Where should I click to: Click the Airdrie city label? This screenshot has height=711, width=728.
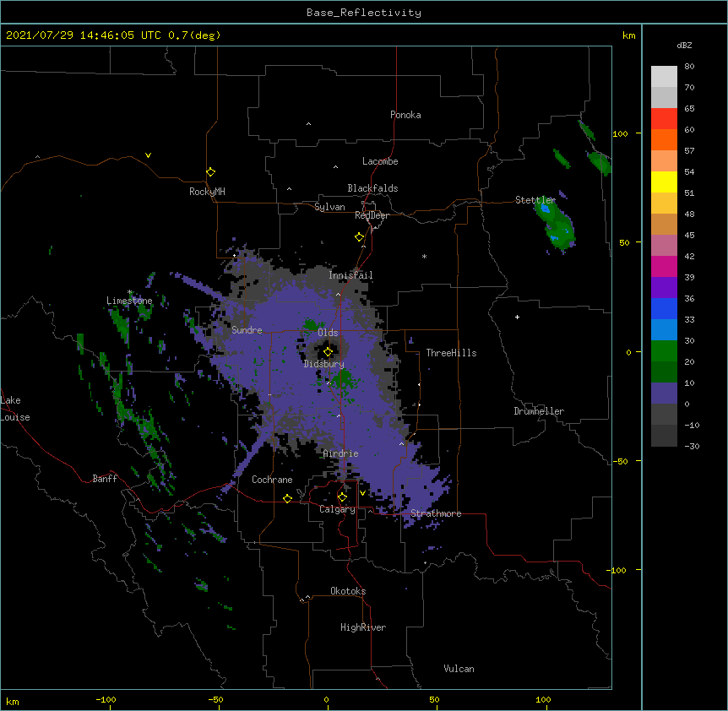pyautogui.click(x=340, y=453)
